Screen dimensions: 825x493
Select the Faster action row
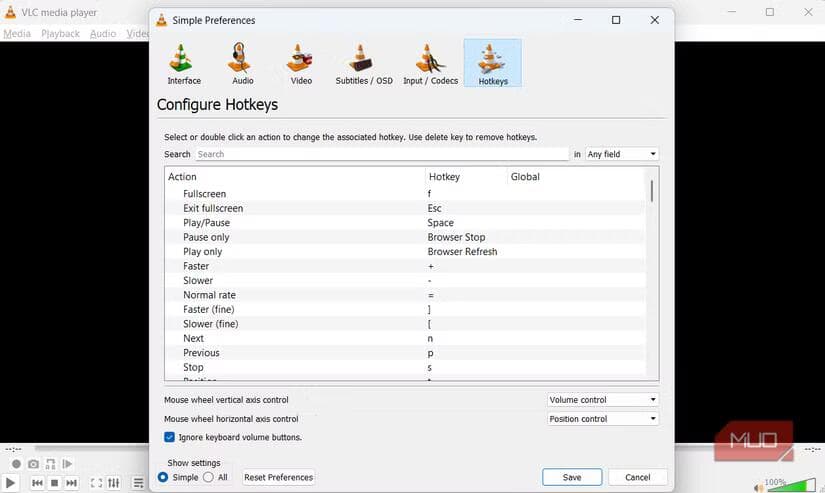[405, 266]
